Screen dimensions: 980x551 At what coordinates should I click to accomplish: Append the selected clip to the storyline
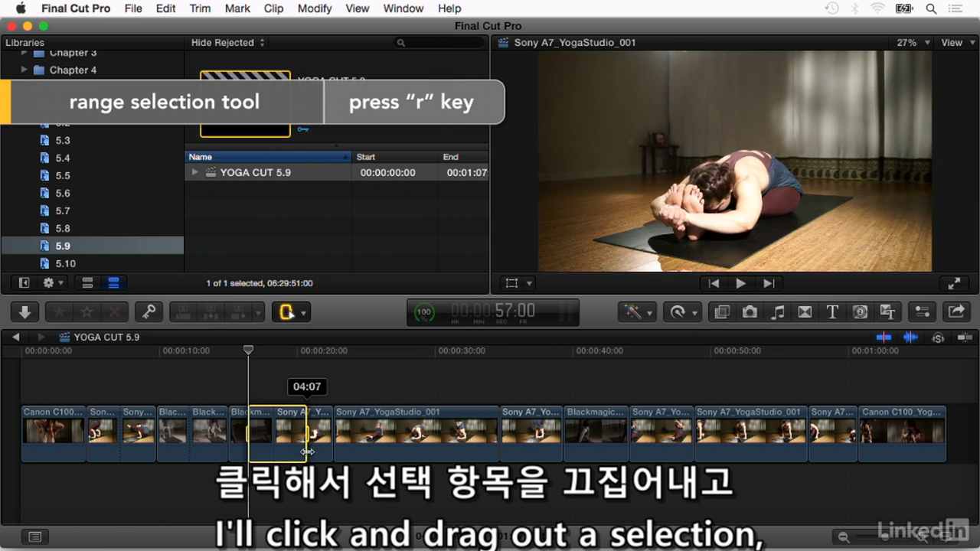tap(237, 311)
